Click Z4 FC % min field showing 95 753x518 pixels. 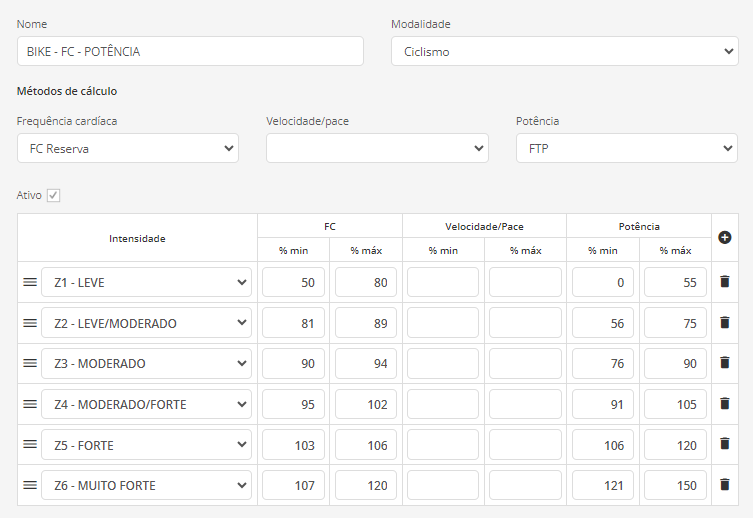click(x=293, y=404)
